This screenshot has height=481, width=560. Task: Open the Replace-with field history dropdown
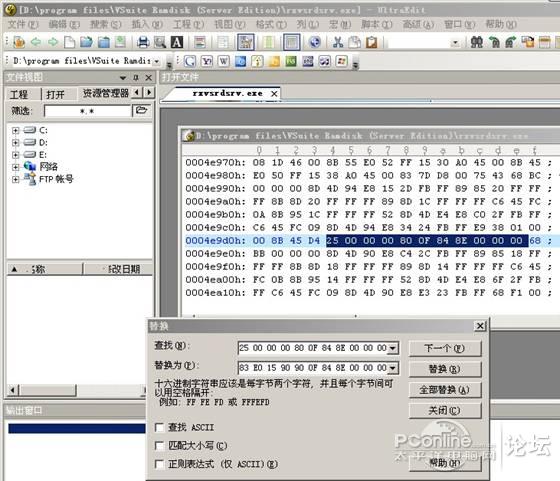pos(393,368)
